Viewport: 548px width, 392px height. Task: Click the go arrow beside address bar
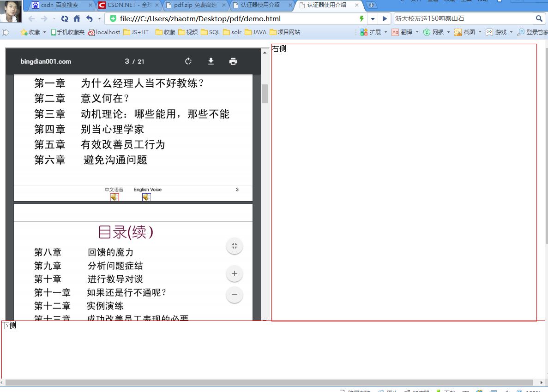(385, 18)
